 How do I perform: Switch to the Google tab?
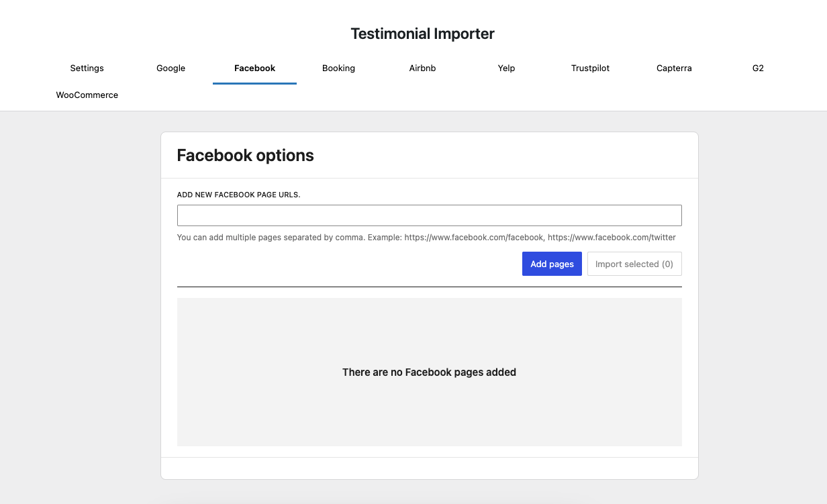[171, 68]
